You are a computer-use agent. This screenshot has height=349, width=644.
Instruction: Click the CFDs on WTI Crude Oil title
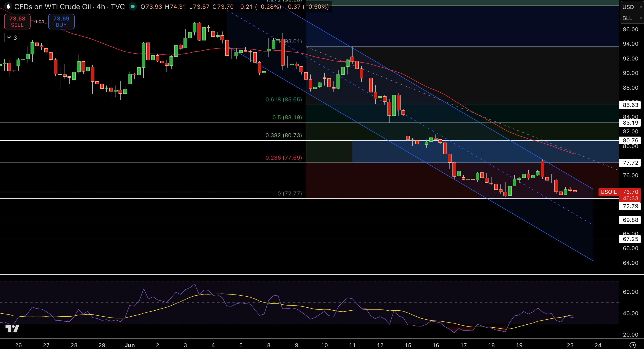pos(53,7)
